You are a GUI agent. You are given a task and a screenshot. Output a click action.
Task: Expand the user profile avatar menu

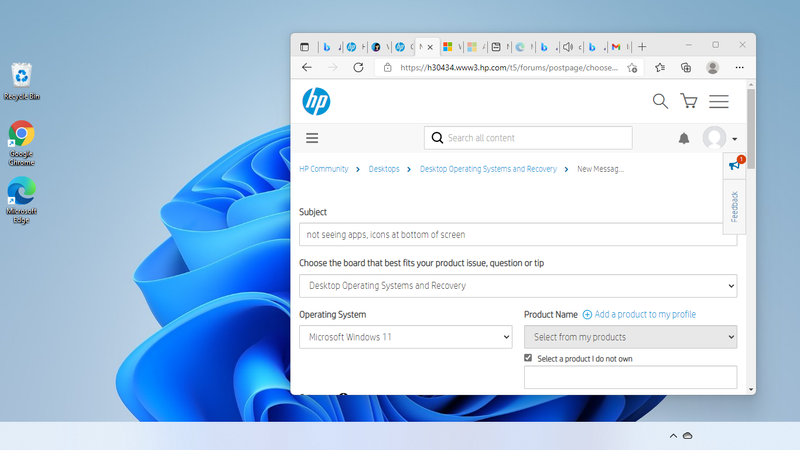pyautogui.click(x=720, y=138)
